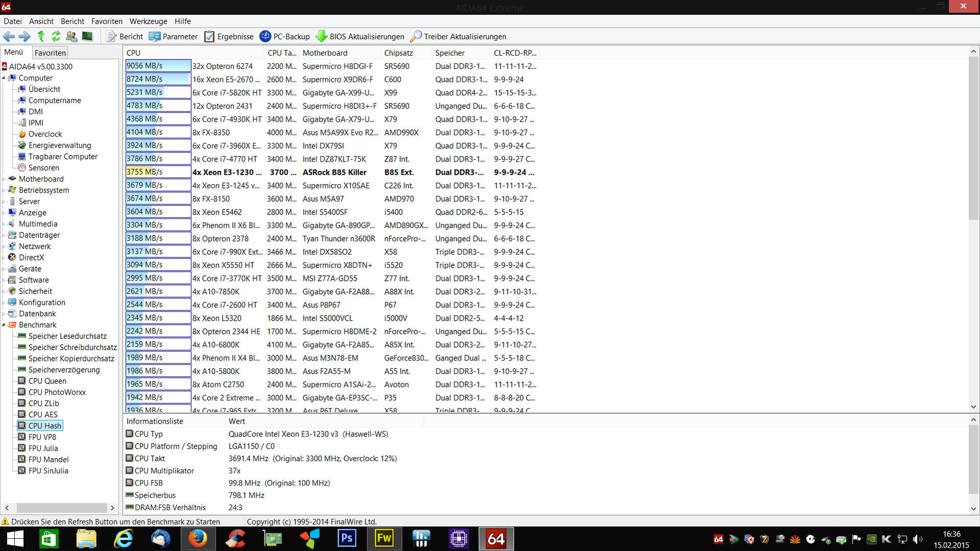980x551 pixels.
Task: Sort by the Speicher column header
Action: [462, 53]
